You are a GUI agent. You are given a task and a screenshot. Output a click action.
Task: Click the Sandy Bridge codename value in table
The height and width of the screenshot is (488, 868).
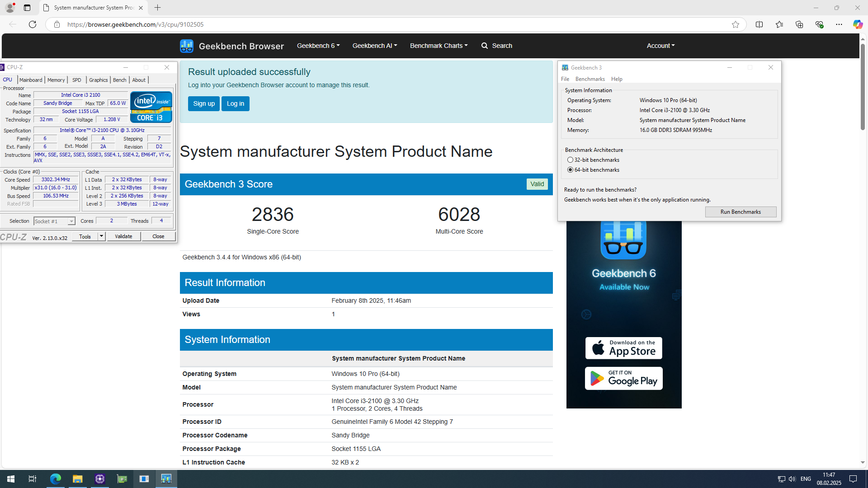(350, 435)
